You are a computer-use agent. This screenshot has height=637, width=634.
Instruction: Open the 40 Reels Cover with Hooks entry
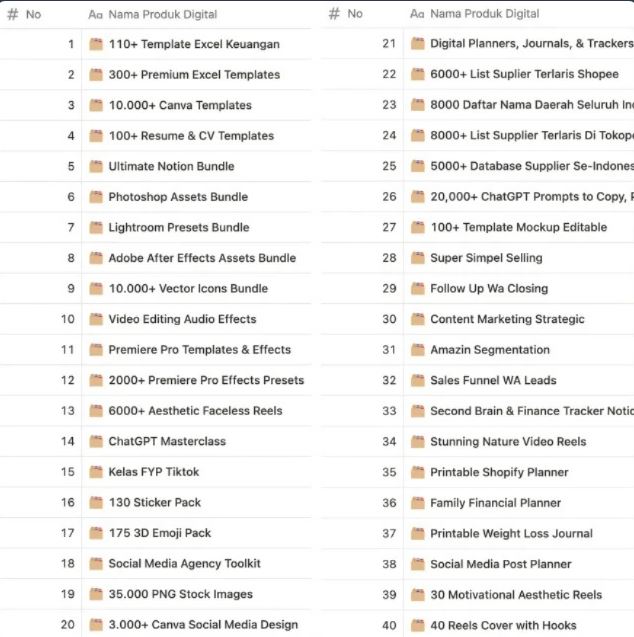tap(503, 625)
